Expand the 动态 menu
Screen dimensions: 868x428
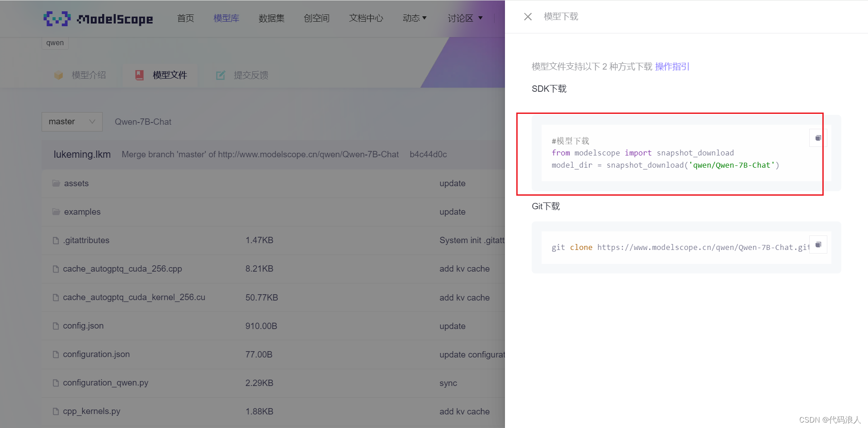click(415, 18)
